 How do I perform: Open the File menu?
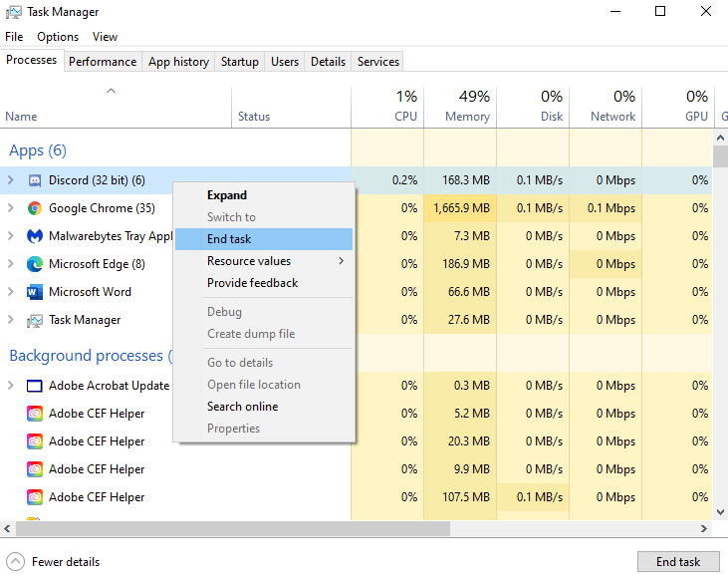click(14, 37)
